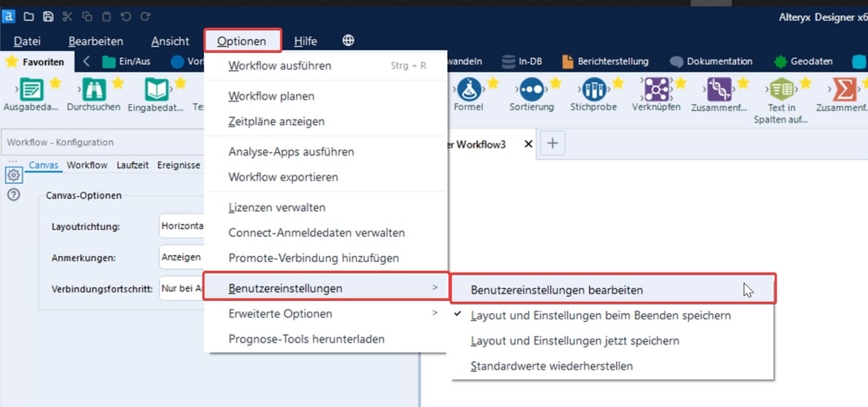Screen dimensions: 868x407
Task: Toggle Layout und Einstellungen beim Beenden speichern
Action: click(600, 316)
